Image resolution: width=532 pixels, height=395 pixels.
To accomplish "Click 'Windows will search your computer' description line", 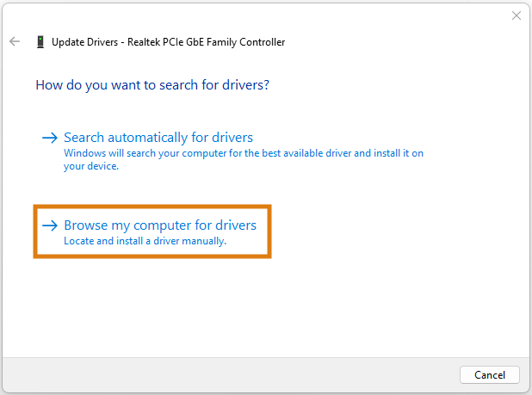I will 244,153.
